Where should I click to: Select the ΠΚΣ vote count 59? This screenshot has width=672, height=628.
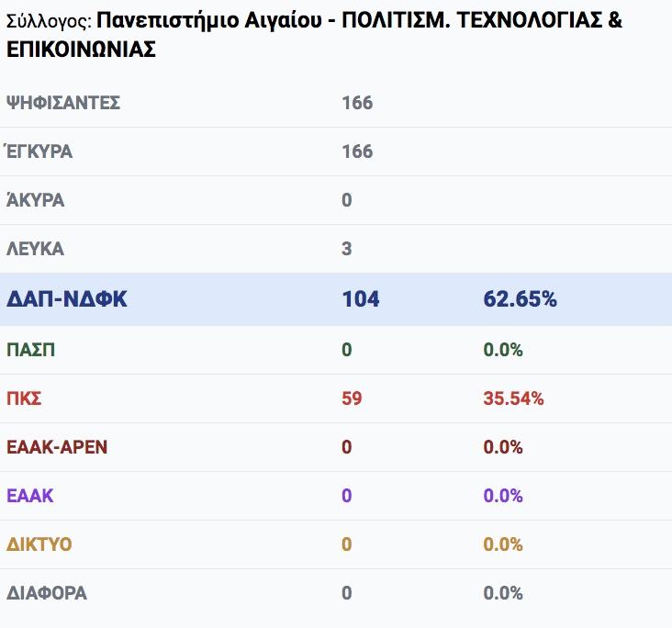(x=352, y=398)
